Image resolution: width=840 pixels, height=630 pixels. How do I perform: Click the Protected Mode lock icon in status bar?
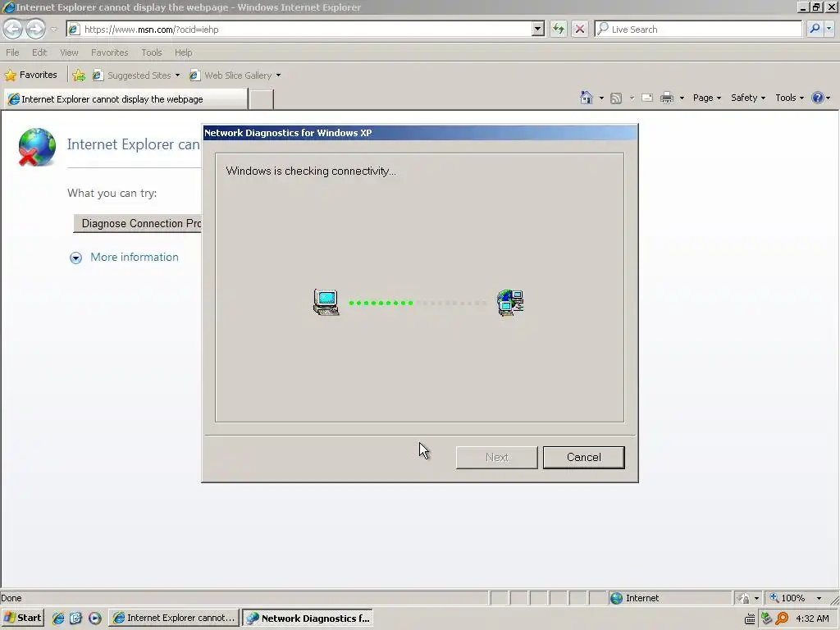pos(743,598)
